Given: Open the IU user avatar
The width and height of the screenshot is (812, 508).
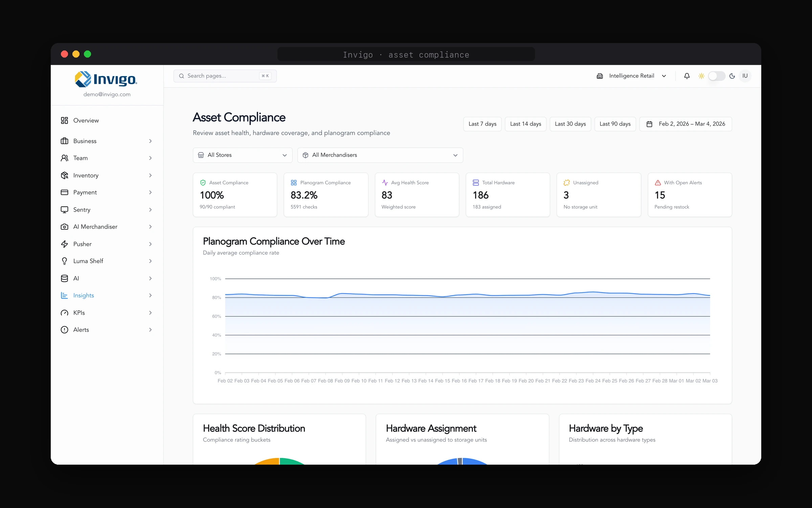Looking at the screenshot, I should [745, 76].
